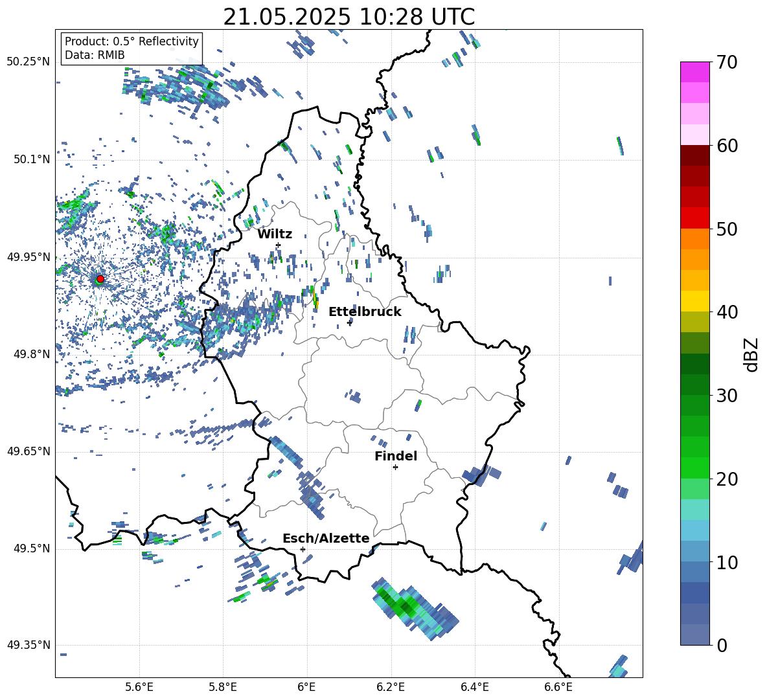Click the red radar site marker
Viewport: 767px width, 700px height.
(x=100, y=278)
